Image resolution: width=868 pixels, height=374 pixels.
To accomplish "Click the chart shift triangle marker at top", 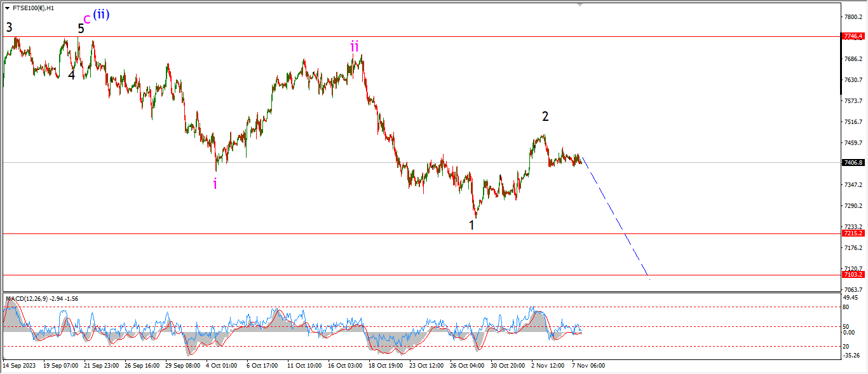I will (579, 4).
